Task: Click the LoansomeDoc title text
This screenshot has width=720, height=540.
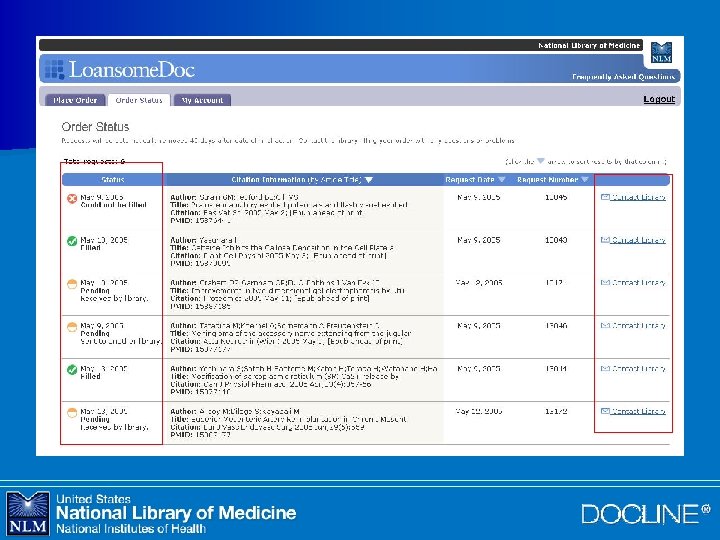Action: pos(132,70)
